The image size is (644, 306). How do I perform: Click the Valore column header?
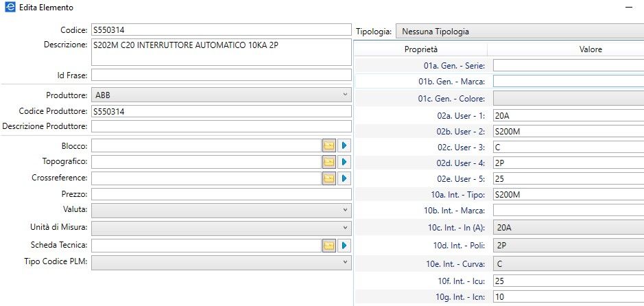pyautogui.click(x=591, y=49)
